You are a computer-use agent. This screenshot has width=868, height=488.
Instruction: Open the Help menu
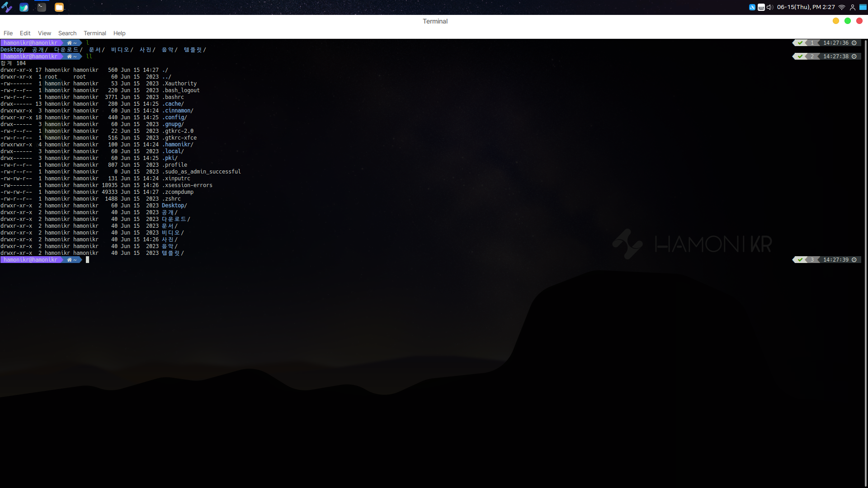(119, 33)
